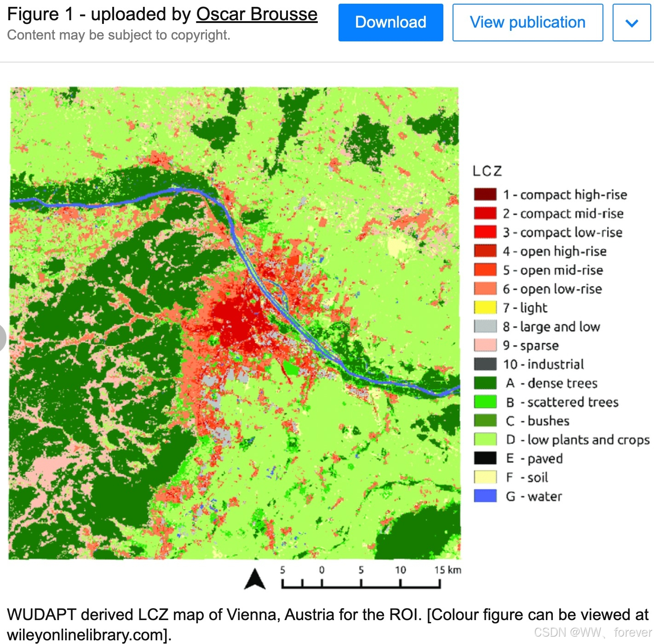This screenshot has height=644, width=654.
Task: Open the LCZ map image of Vienna
Action: 234,323
